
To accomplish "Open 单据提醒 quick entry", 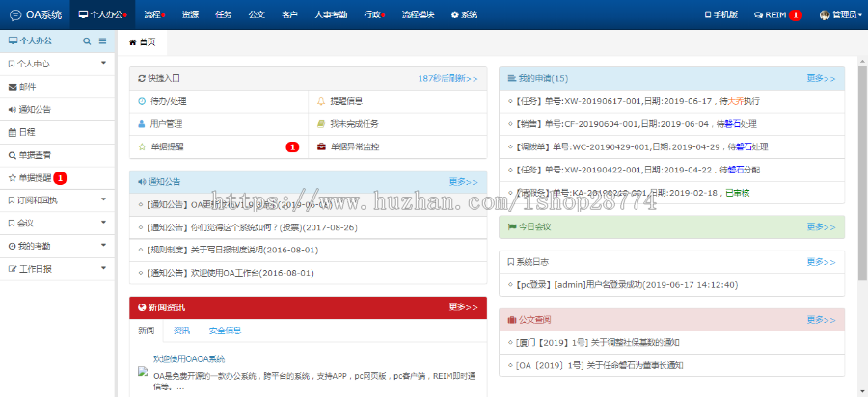I will tap(219, 147).
